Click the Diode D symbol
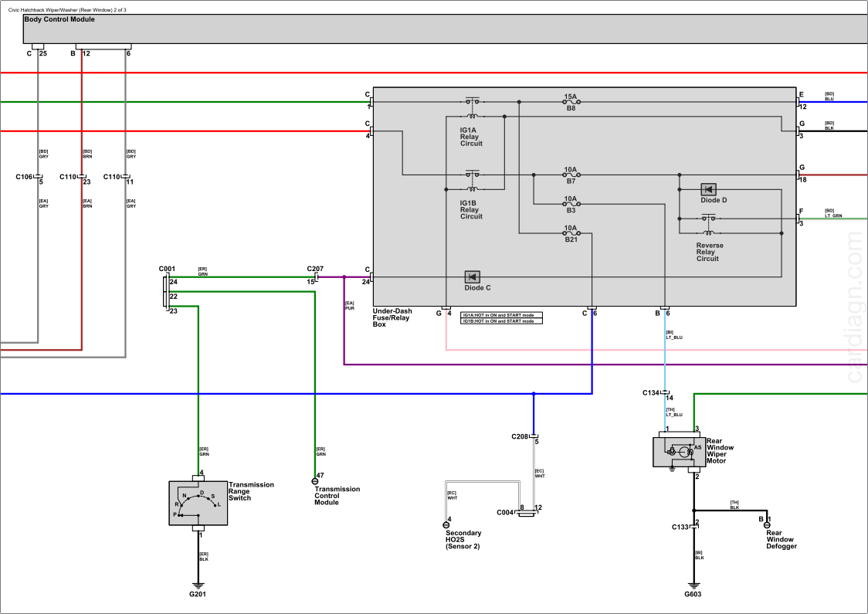 tap(708, 189)
